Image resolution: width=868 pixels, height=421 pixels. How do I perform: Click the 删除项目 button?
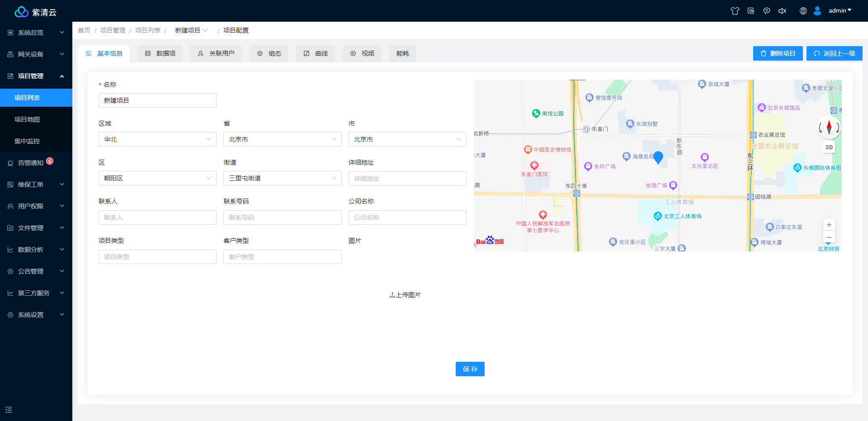click(778, 53)
